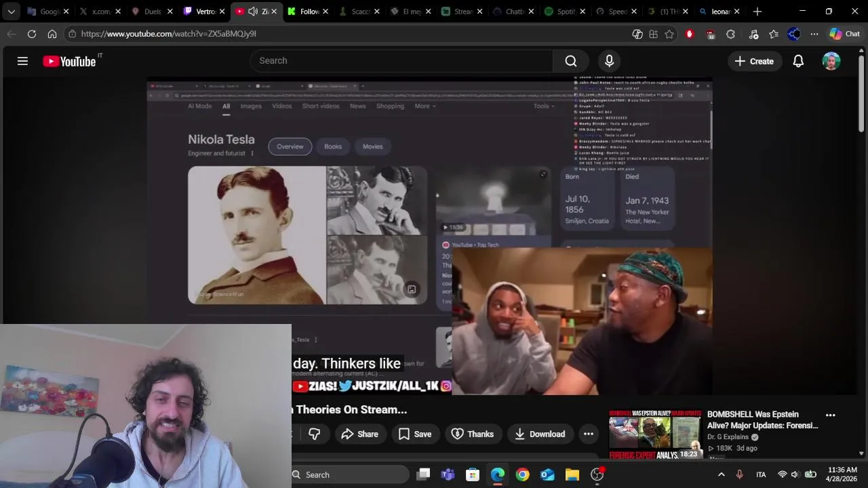Viewport: 868px width, 488px height.
Task: Open Microsoft Store from taskbar
Action: [x=473, y=474]
